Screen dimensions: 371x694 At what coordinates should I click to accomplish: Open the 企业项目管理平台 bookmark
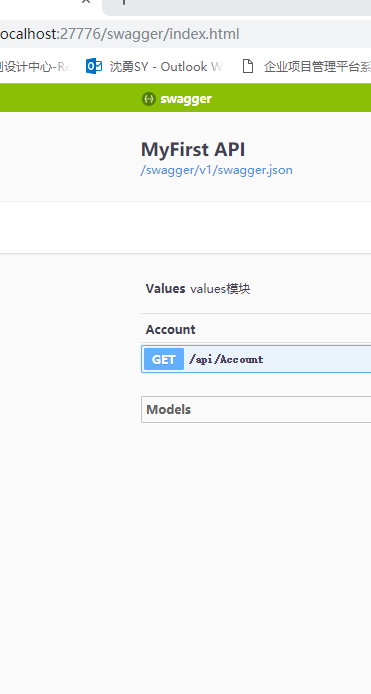306,66
